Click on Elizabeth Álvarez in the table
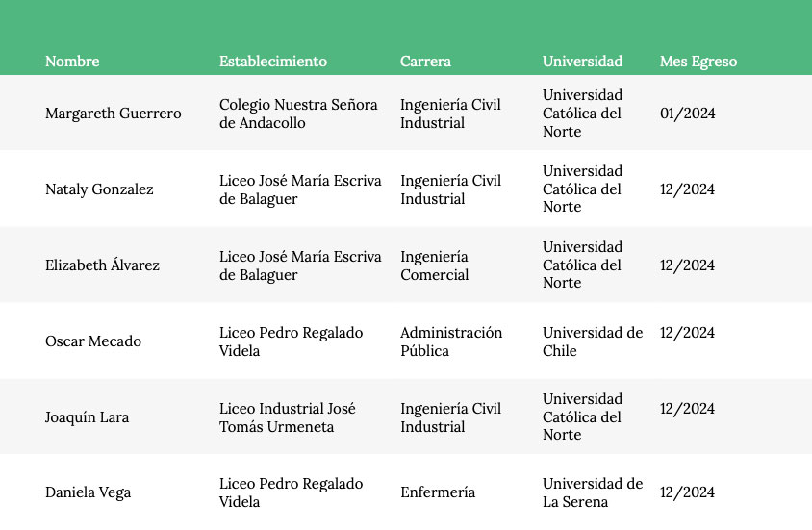The image size is (812, 530). (102, 265)
